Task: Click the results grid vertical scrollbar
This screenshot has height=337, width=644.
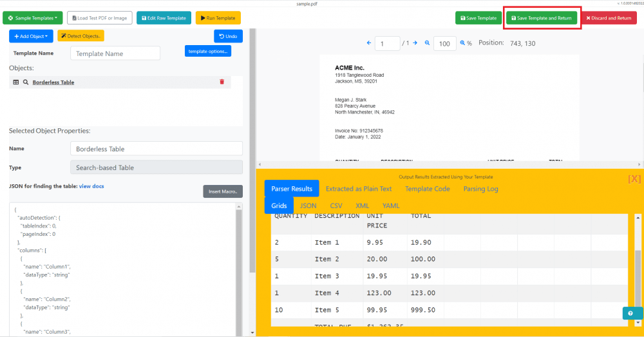Action: [638, 271]
